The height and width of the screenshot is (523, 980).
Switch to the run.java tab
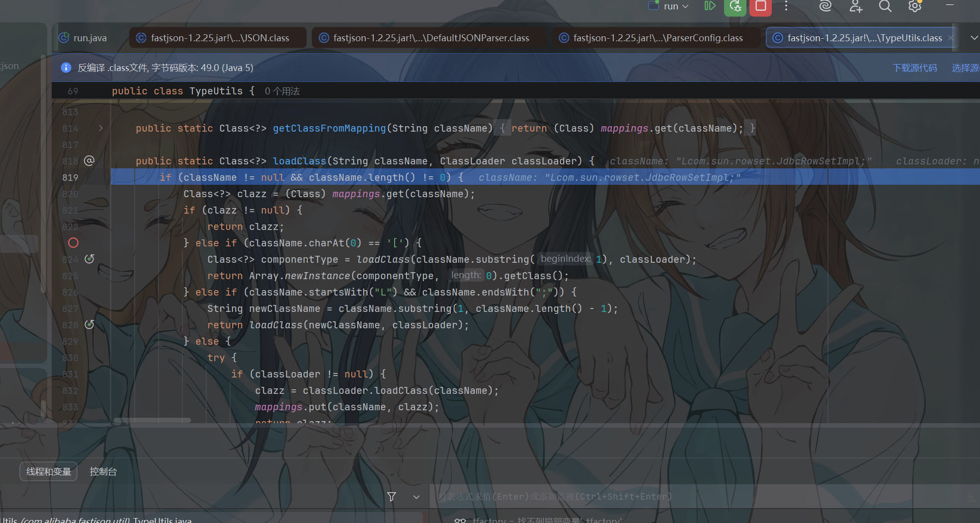(x=83, y=38)
